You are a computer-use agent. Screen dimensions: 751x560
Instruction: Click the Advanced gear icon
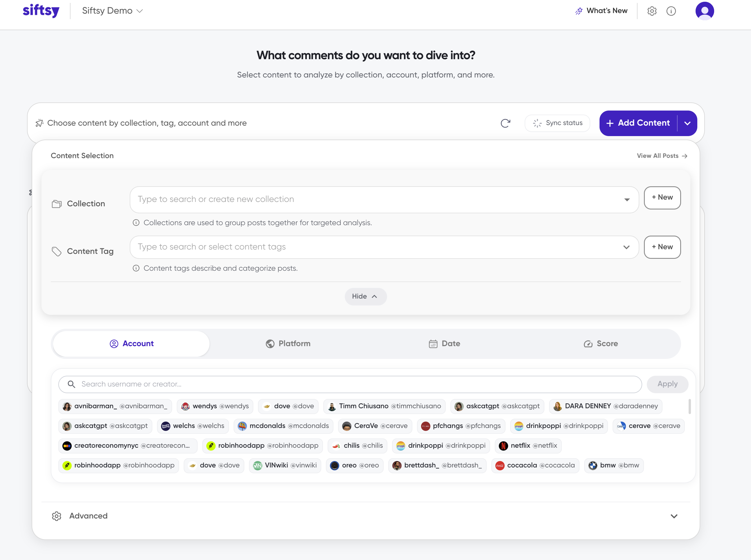[x=56, y=516]
